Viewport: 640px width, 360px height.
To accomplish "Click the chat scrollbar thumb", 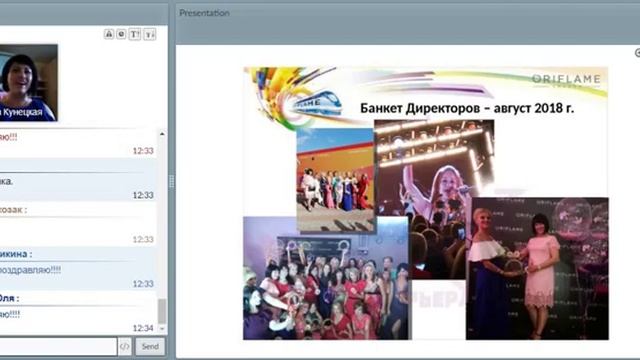I will [162, 311].
